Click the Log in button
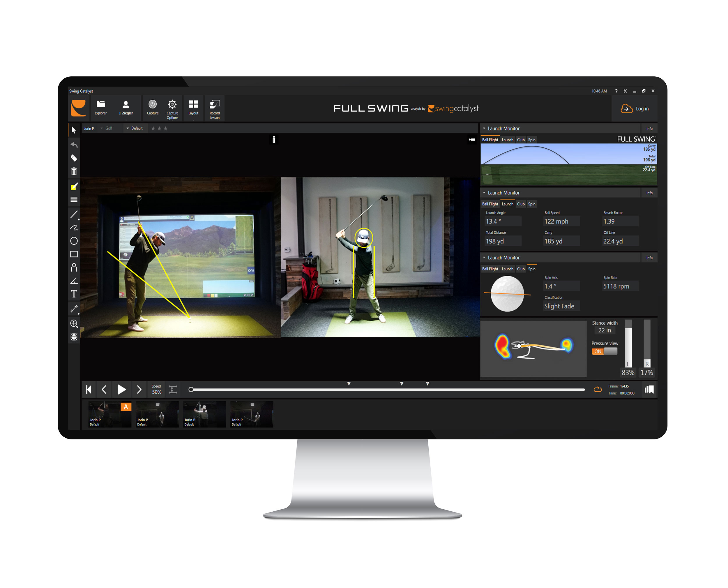The height and width of the screenshot is (588, 728). (x=635, y=108)
